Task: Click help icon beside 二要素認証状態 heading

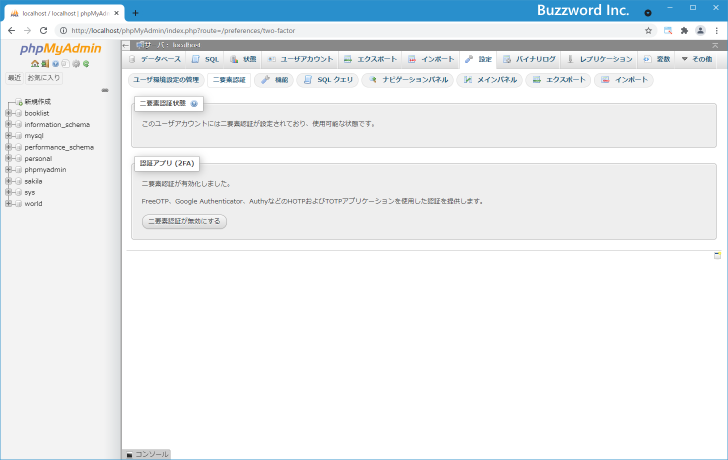Action: [x=194, y=104]
